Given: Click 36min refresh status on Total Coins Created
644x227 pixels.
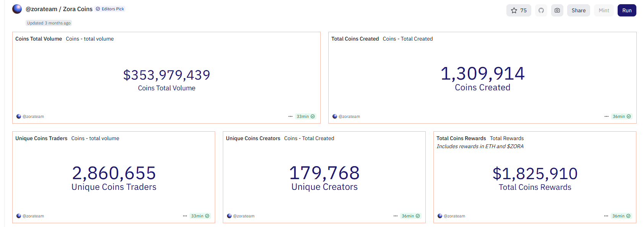Looking at the screenshot, I should click(x=621, y=116).
